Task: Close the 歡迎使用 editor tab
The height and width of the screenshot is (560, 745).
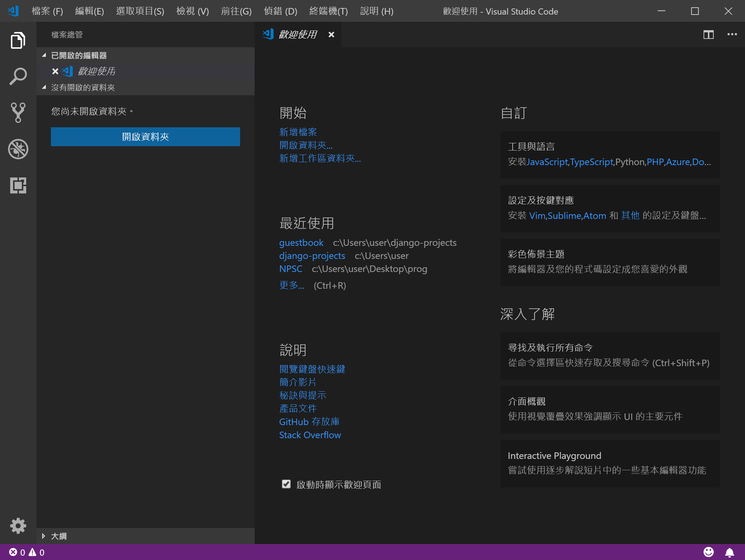Action: point(331,35)
